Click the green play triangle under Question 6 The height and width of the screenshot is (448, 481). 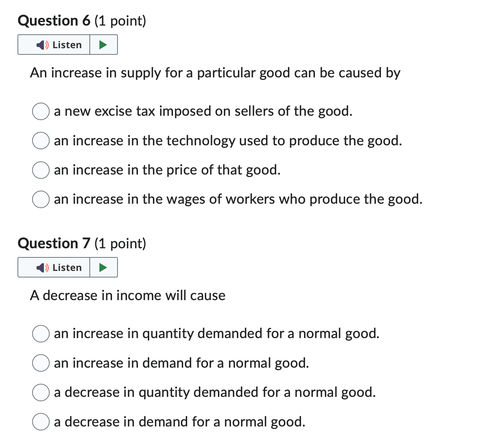103,45
